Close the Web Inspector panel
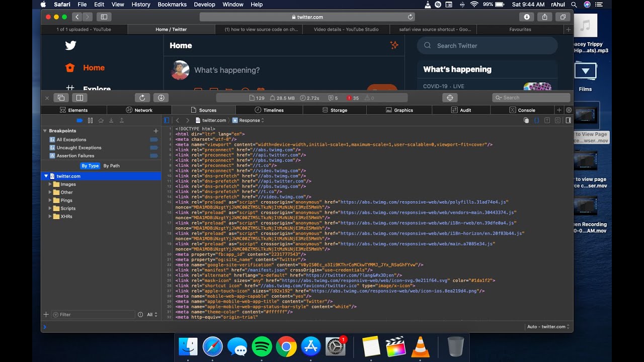 tap(47, 98)
